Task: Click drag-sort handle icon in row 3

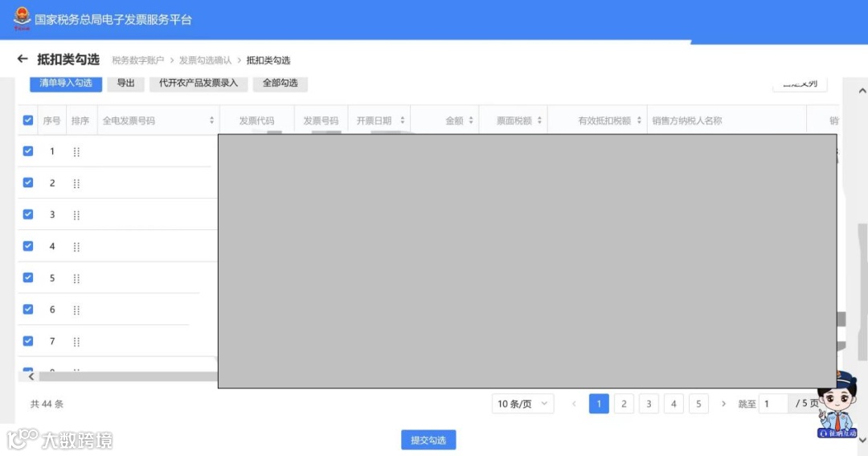Action: (76, 215)
